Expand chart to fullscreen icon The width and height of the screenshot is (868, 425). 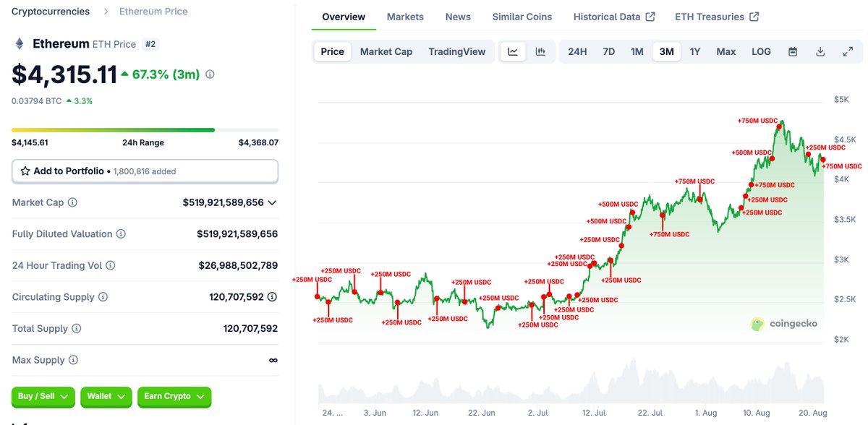848,51
